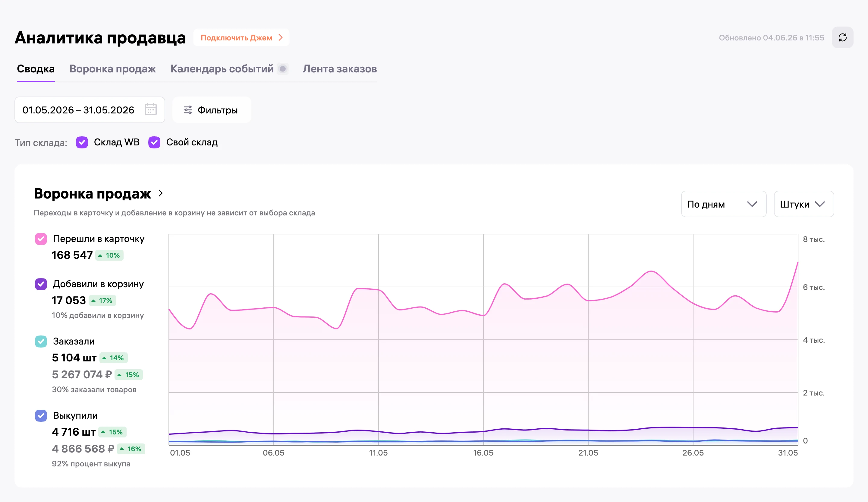Toggle the Выкупили series checkbox
868x502 pixels.
pos(41,415)
